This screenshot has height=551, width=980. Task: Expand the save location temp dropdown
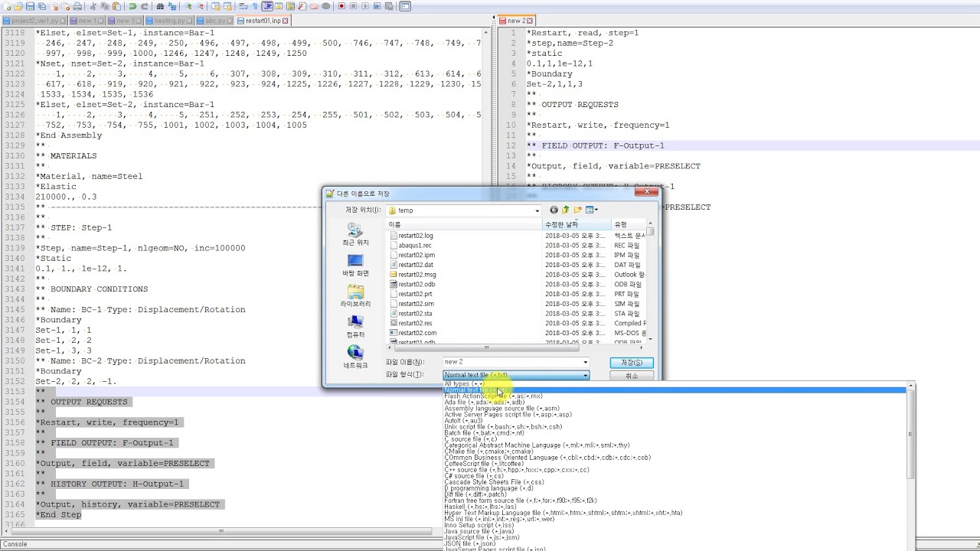click(537, 210)
